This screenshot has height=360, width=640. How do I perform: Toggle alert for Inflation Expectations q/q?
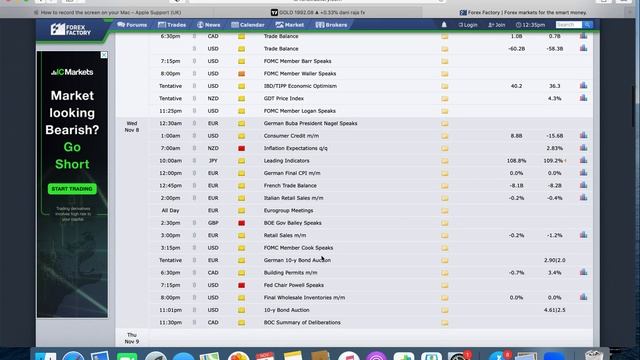click(194, 148)
